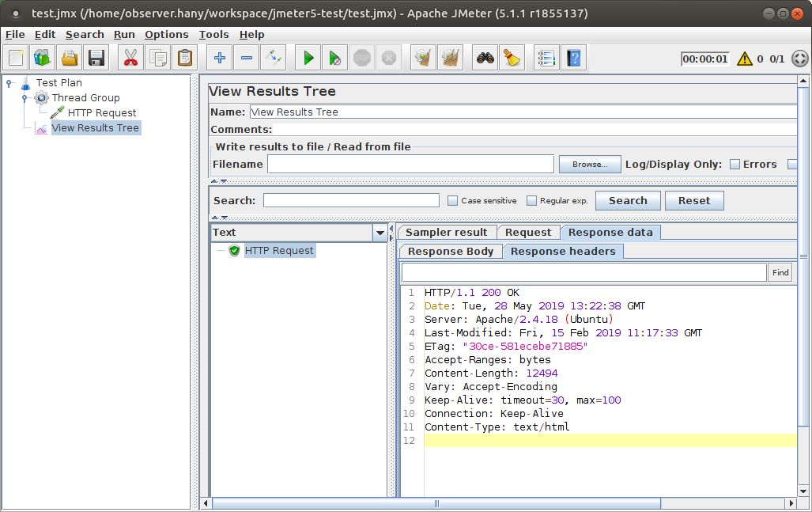
Task: Collapse the Thread Group tree node
Action: pyautogui.click(x=25, y=98)
